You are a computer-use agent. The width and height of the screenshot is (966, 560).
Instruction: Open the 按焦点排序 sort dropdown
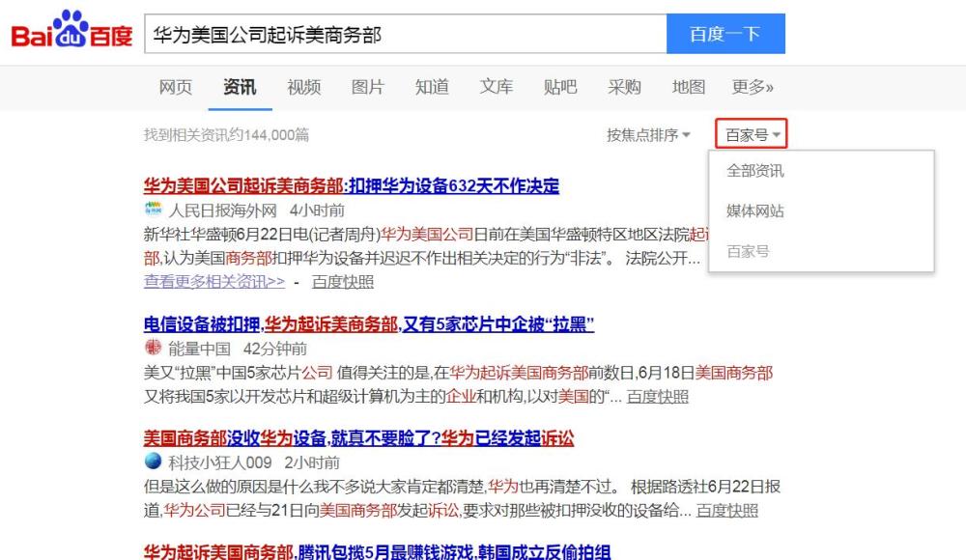click(648, 135)
